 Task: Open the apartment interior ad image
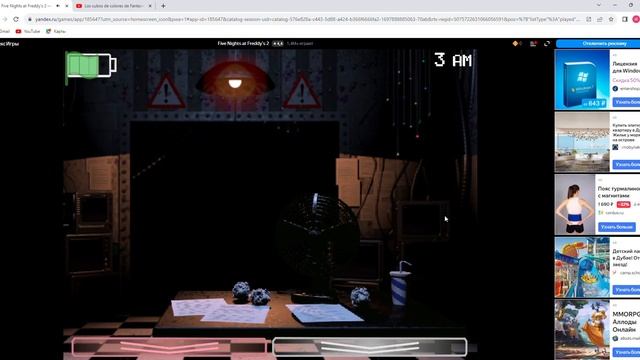coord(582,142)
